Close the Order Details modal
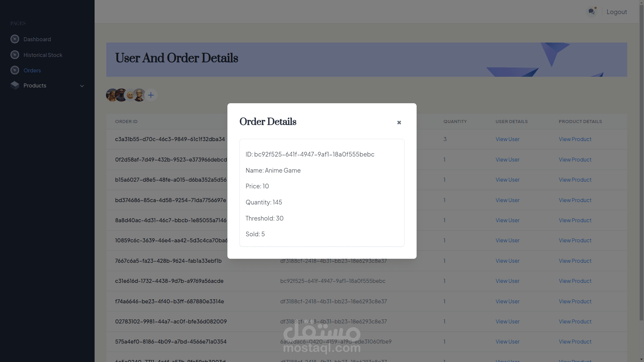Viewport: 644px width, 362px height. coord(399,123)
